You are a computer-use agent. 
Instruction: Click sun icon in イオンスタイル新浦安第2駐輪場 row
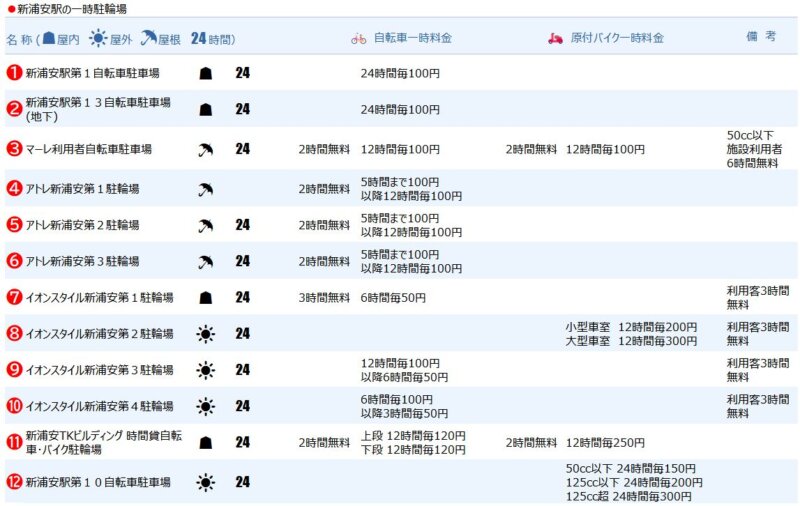coord(205,334)
